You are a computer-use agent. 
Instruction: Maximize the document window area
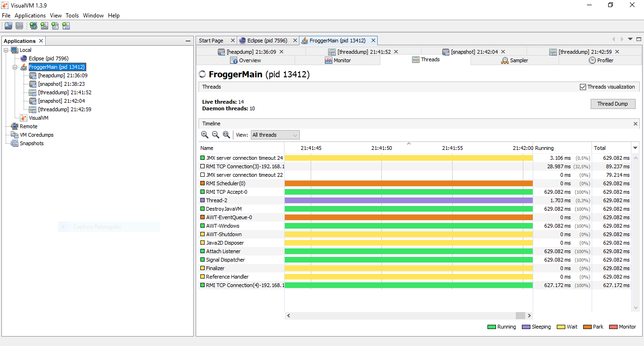(x=639, y=39)
